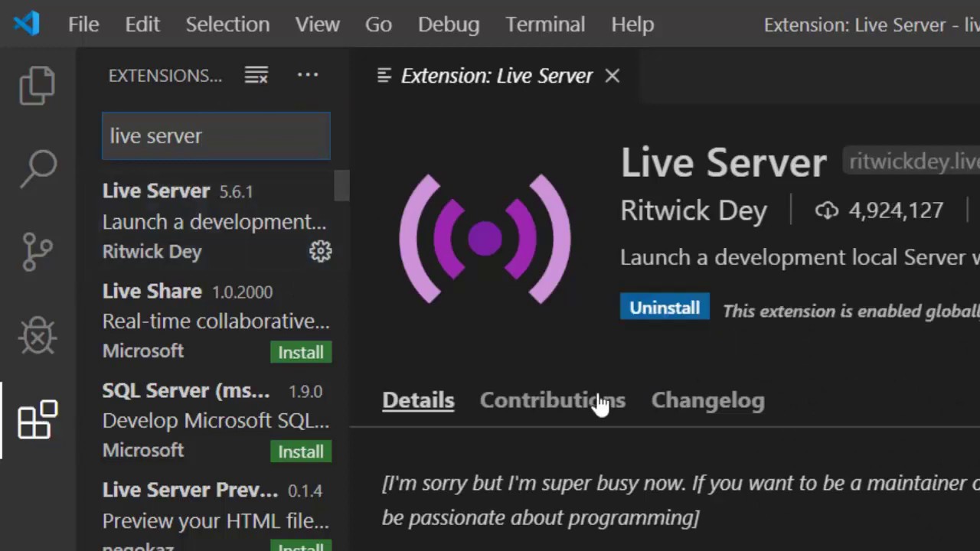Open the Explorer view in activity bar
The height and width of the screenshot is (551, 980).
[38, 84]
